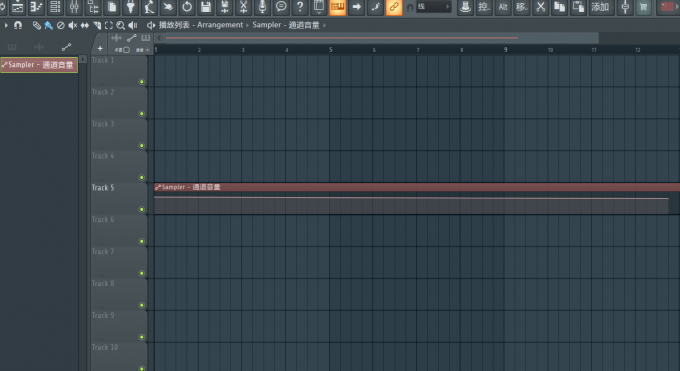680x371 pixels.
Task: Select the mute tool speaker-x icon
Action: (x=72, y=26)
